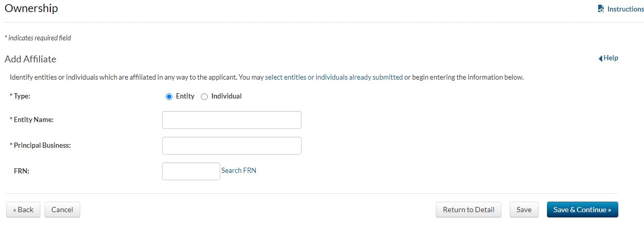Click the Principal Business field label

point(41,146)
